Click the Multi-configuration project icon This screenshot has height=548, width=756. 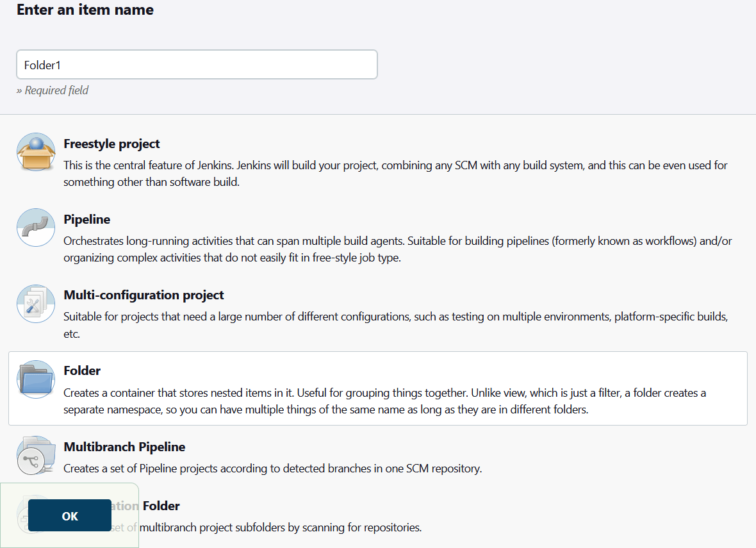click(35, 303)
